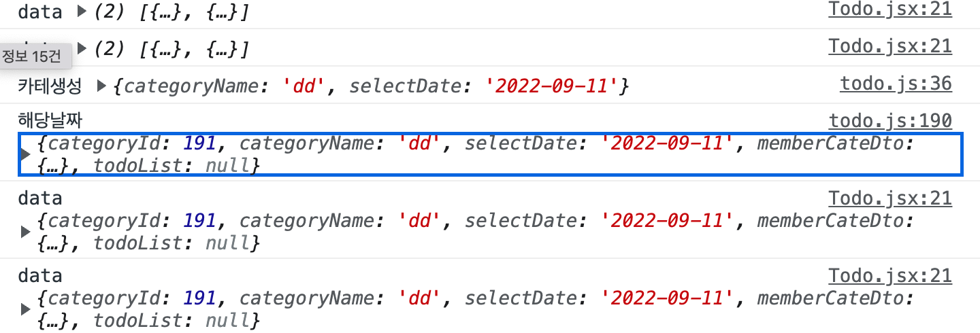This screenshot has height=333, width=980.
Task: Click the 해당날짜 log label
Action: pyautogui.click(x=50, y=121)
